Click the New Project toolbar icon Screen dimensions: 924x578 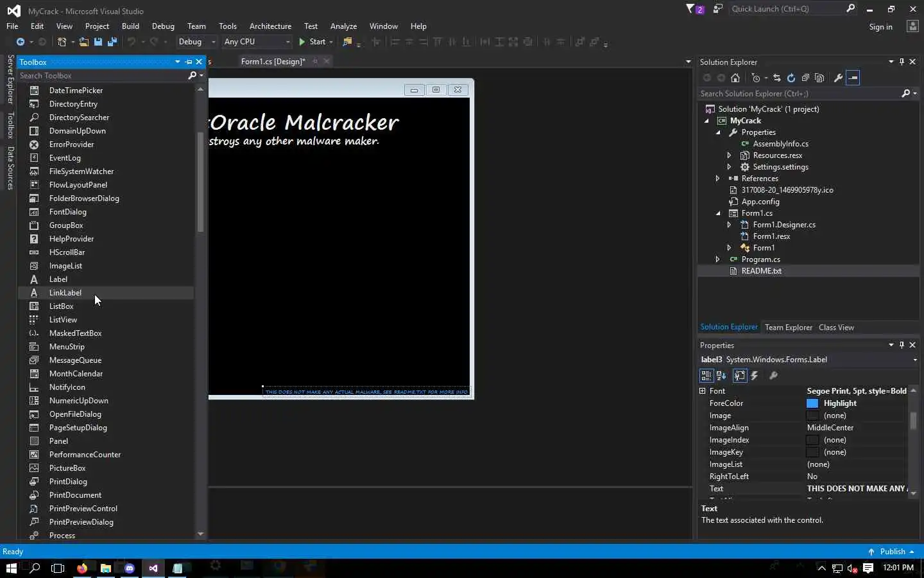(62, 42)
